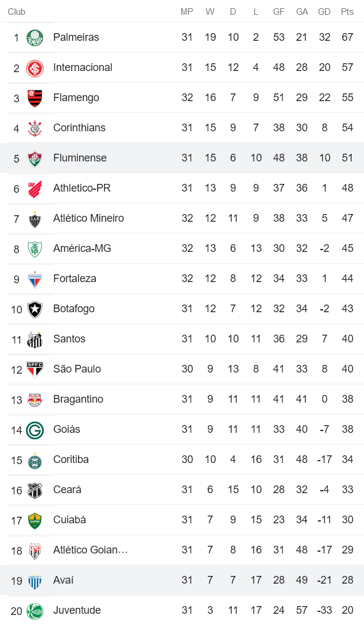View the Coritiba team name
The image size is (364, 625).
click(x=69, y=459)
